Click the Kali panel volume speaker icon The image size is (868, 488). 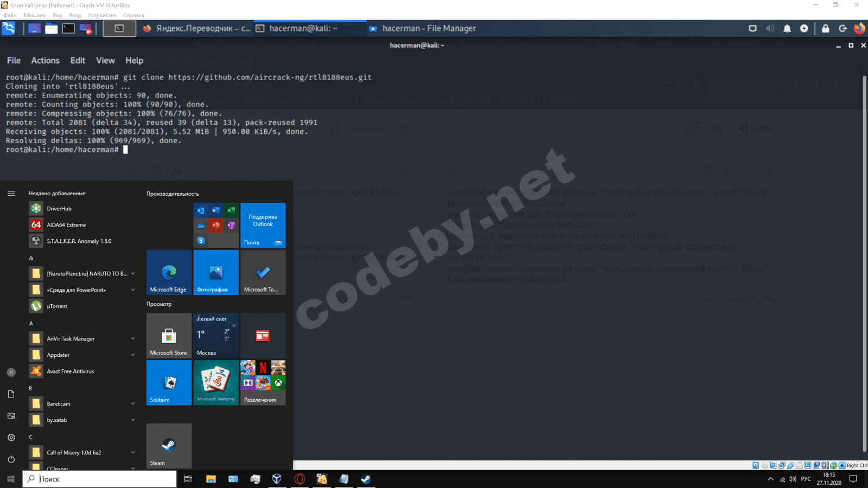point(770,28)
